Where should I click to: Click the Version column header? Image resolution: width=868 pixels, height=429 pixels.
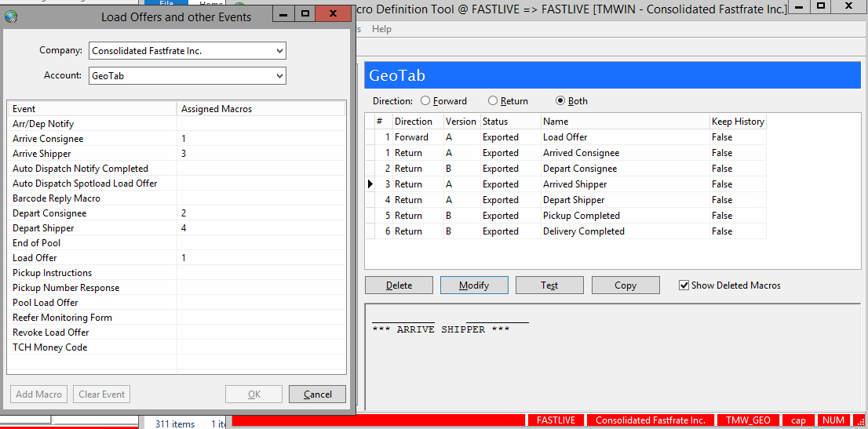point(461,122)
